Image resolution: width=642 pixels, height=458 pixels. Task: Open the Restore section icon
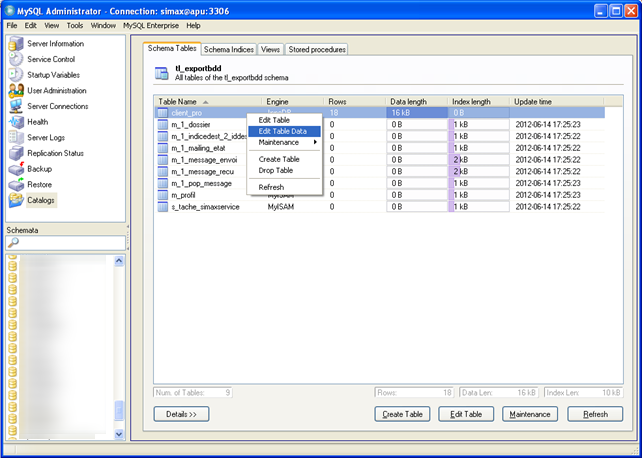(16, 184)
